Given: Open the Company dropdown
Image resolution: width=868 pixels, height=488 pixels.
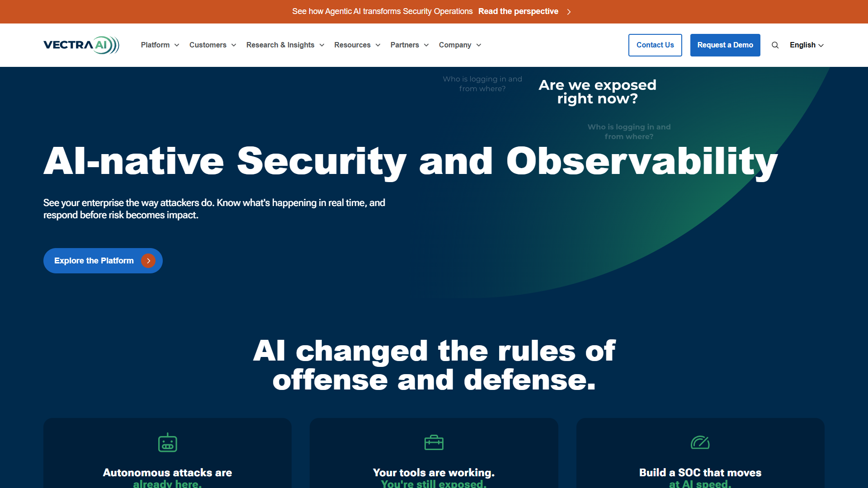Looking at the screenshot, I should (x=460, y=45).
